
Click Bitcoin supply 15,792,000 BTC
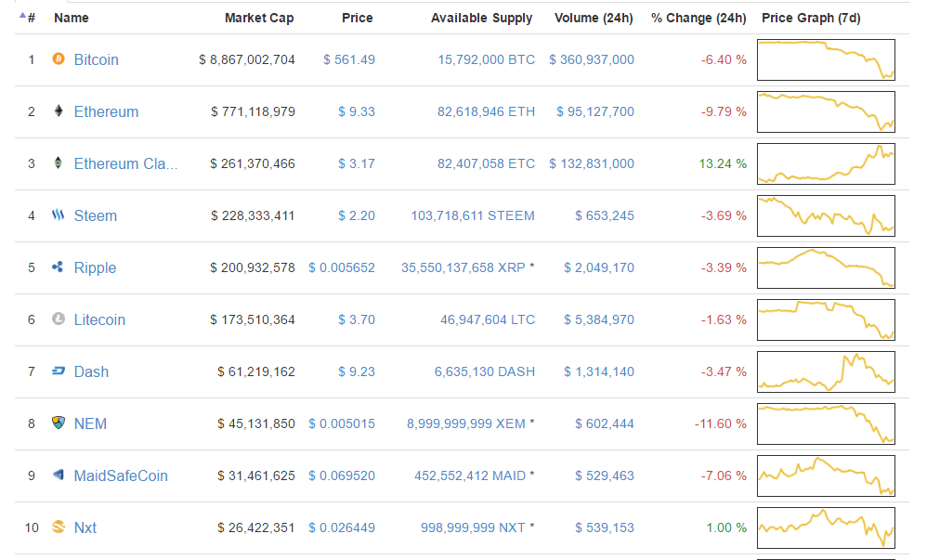[x=486, y=60]
